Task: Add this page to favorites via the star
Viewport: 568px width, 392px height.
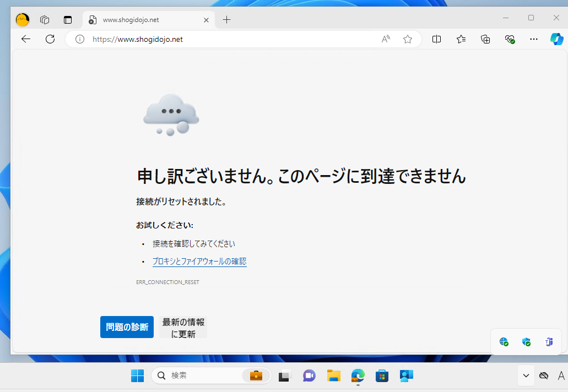Action: point(408,39)
